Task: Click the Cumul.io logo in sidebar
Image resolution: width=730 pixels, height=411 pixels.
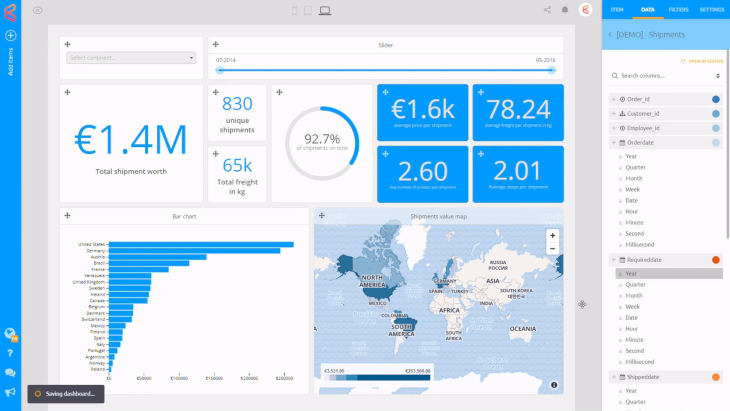Action: pos(10,12)
